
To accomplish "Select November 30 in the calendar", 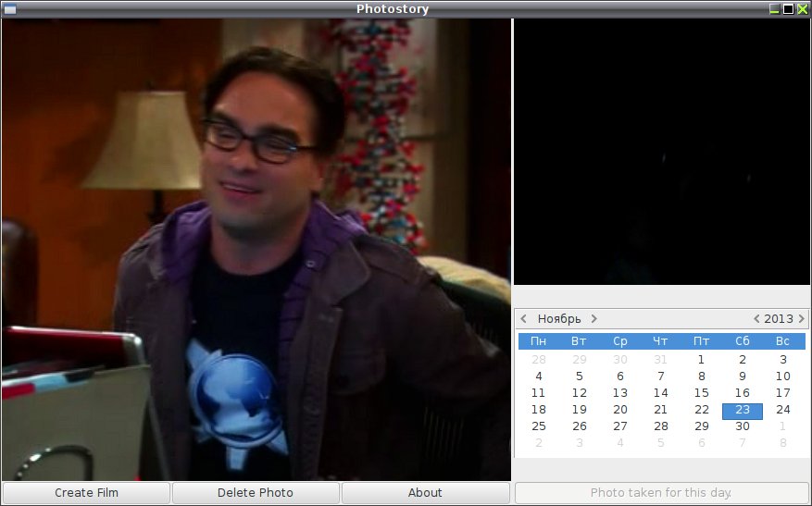I will pyautogui.click(x=742, y=426).
